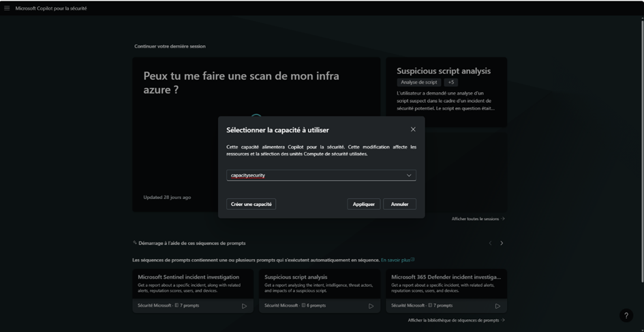Open the help question mark icon

[626, 316]
